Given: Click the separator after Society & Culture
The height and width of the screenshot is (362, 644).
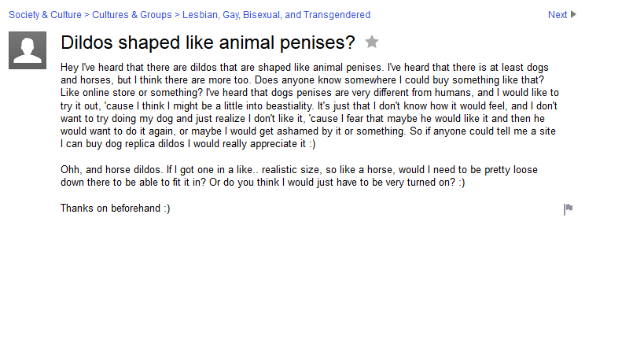Looking at the screenshot, I should pos(87,15).
